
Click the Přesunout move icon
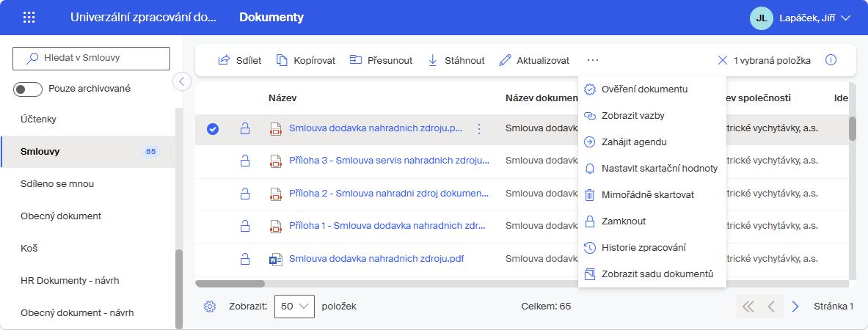[x=355, y=60]
